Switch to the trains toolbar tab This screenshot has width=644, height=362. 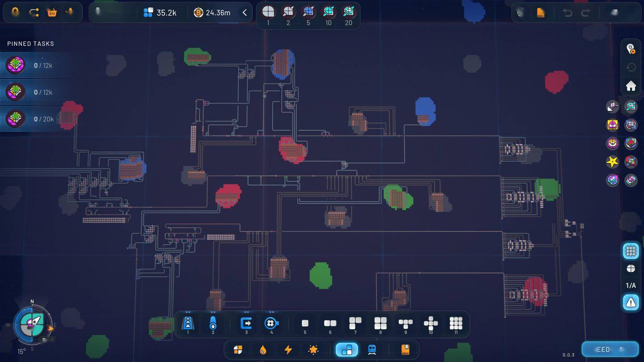(372, 349)
